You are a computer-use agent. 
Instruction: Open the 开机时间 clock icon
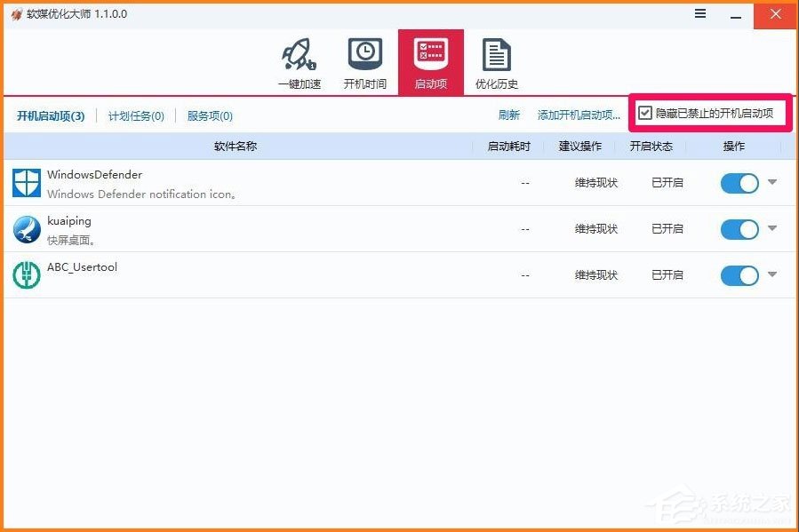click(x=364, y=53)
